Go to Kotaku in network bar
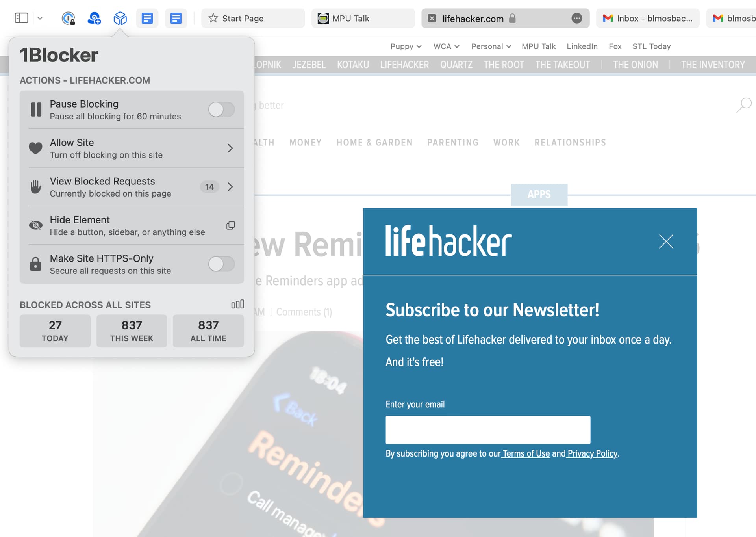The height and width of the screenshot is (537, 756). point(353,65)
